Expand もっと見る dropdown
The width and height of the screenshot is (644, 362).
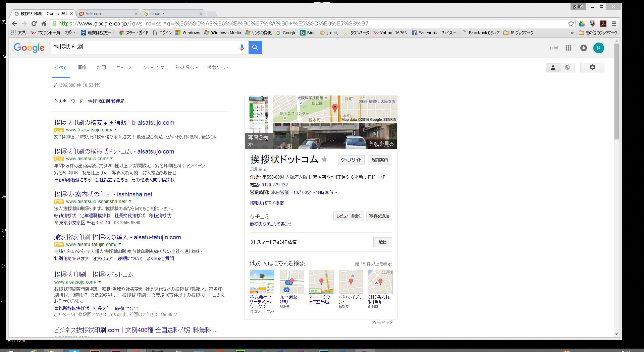coord(186,67)
